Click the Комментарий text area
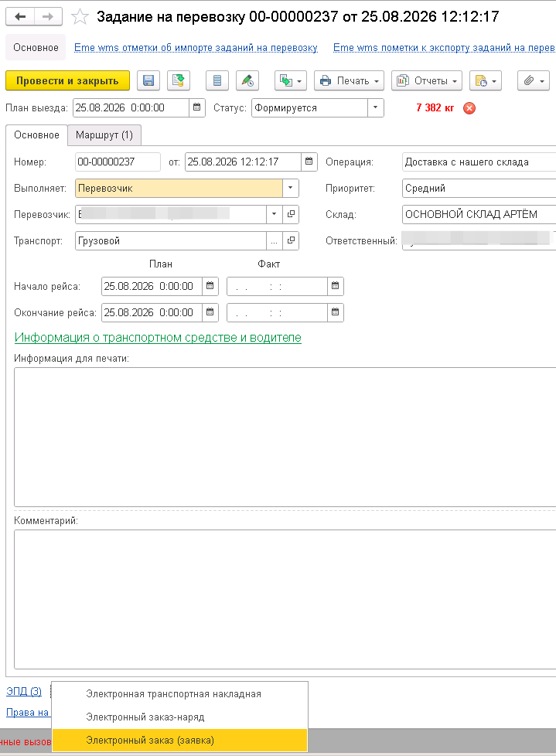This screenshot has height=756, width=556. 285,599
